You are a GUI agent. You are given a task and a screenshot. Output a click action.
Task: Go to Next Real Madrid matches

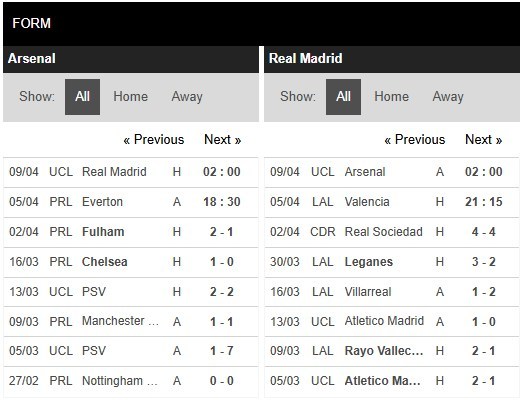click(484, 139)
